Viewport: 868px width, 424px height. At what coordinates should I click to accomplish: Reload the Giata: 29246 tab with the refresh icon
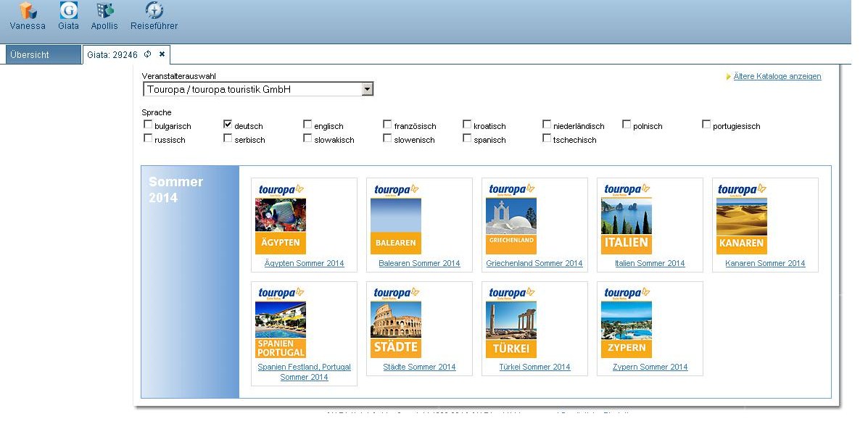coord(148,54)
